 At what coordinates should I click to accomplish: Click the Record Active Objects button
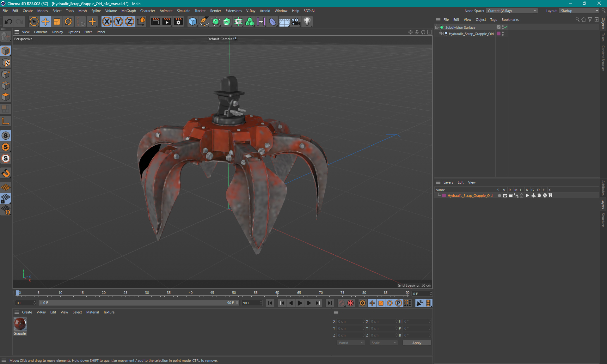coord(342,303)
